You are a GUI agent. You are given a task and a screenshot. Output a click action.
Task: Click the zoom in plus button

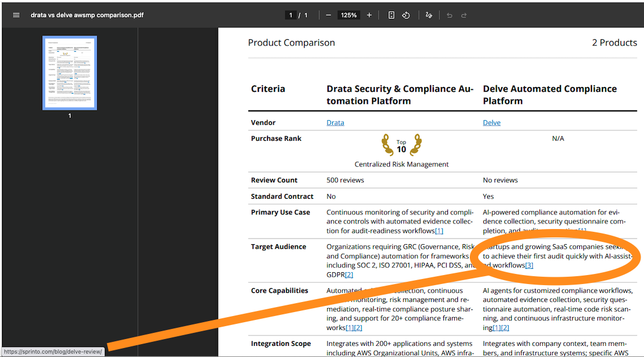coord(369,15)
